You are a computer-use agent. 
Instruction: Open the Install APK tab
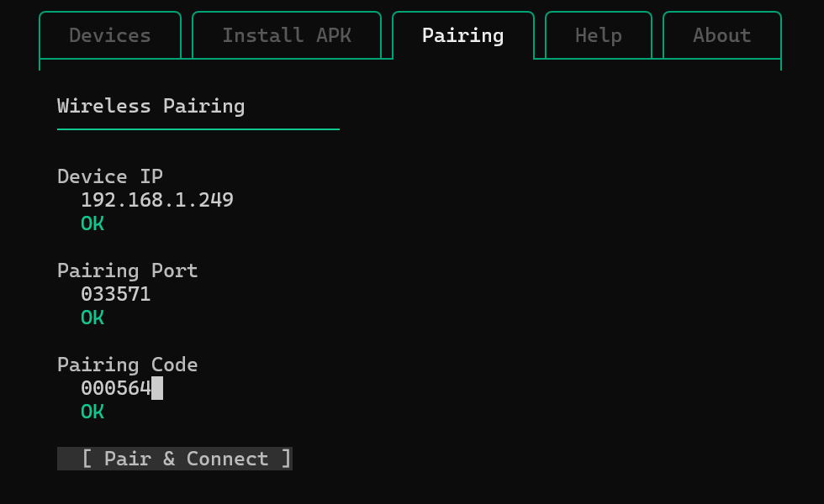coord(286,35)
